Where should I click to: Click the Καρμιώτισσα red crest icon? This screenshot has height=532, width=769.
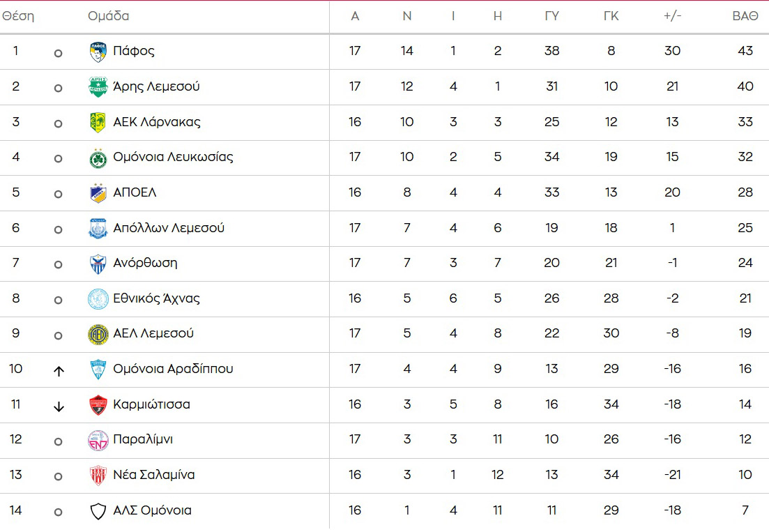pos(98,405)
